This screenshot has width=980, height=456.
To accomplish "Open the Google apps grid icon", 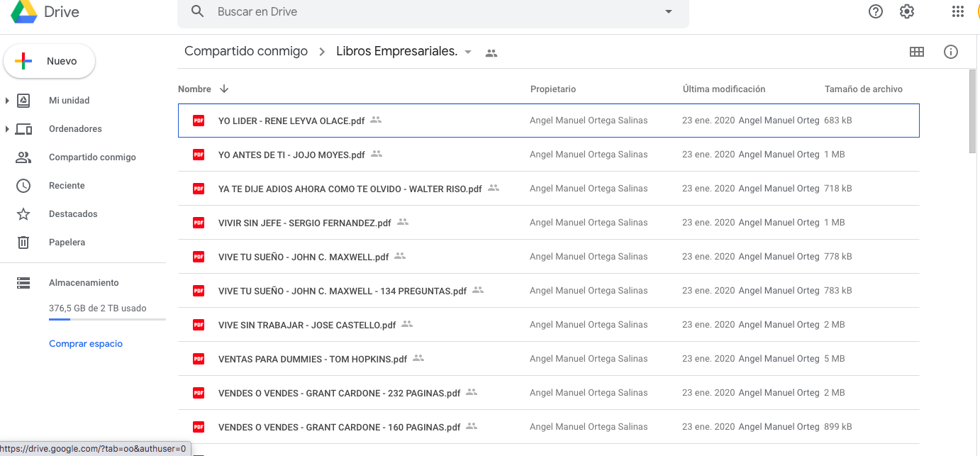I will pos(957,11).
